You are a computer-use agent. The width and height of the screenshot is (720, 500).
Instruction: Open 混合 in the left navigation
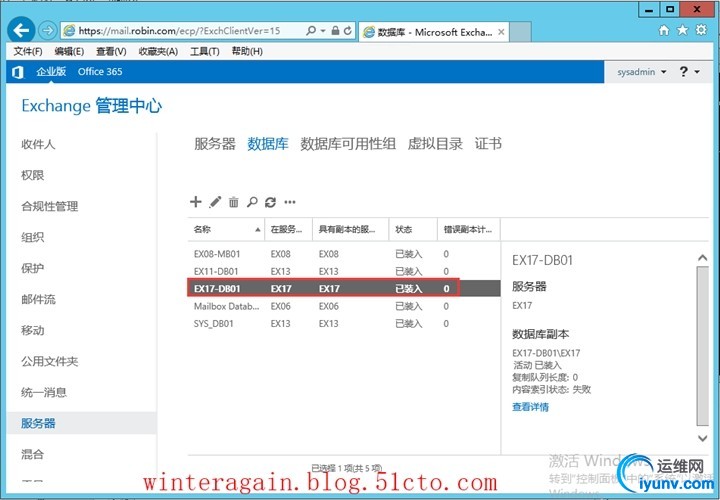pyautogui.click(x=33, y=454)
